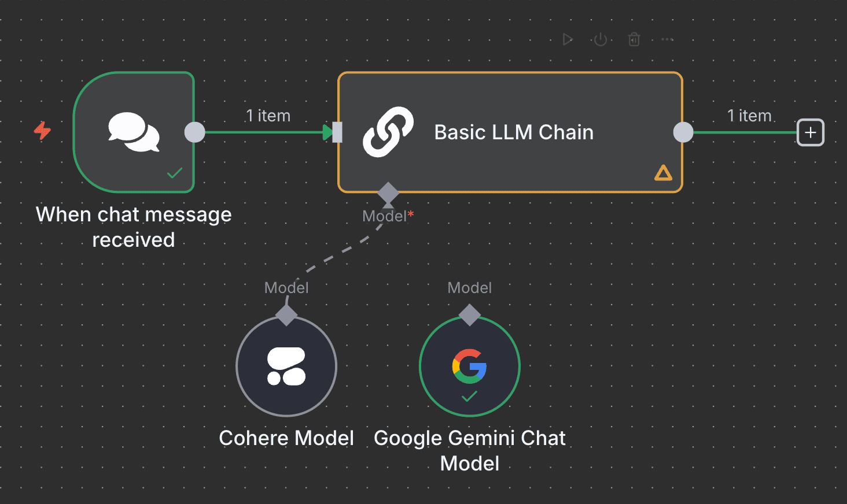Select the Basic LLM Chain title label

click(x=513, y=132)
